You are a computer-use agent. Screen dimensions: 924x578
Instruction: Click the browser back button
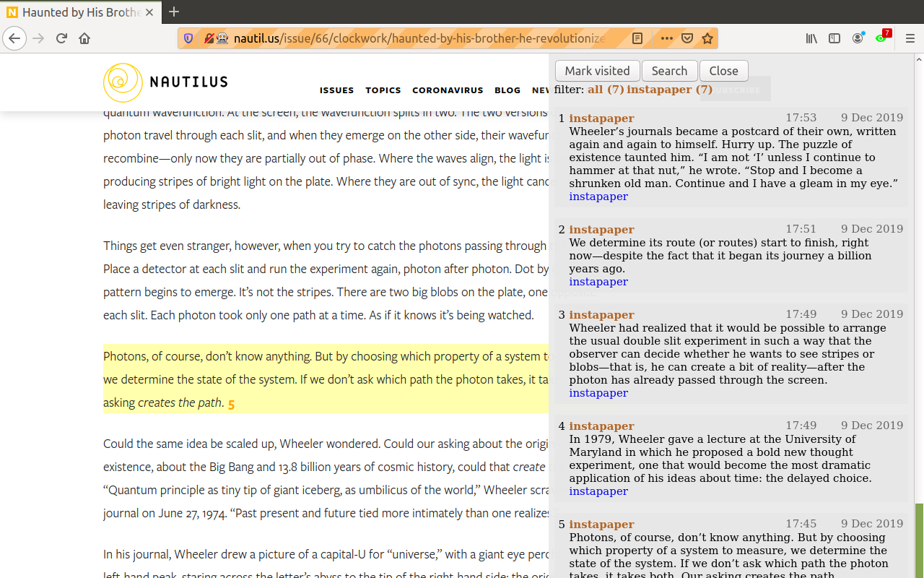[x=14, y=38]
